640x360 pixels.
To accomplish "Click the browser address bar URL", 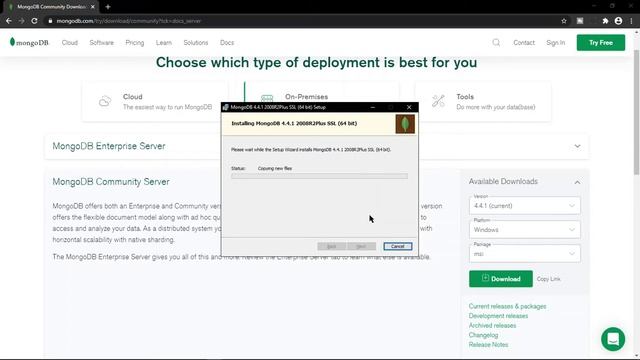I will [129, 21].
